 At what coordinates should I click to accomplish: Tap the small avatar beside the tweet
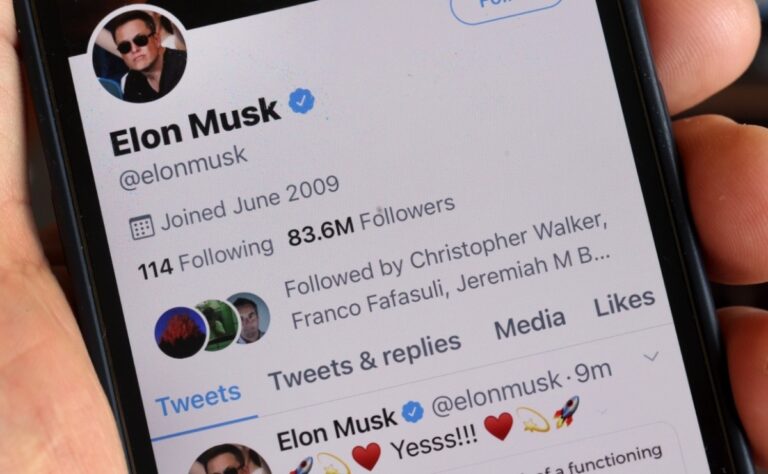[x=230, y=460]
